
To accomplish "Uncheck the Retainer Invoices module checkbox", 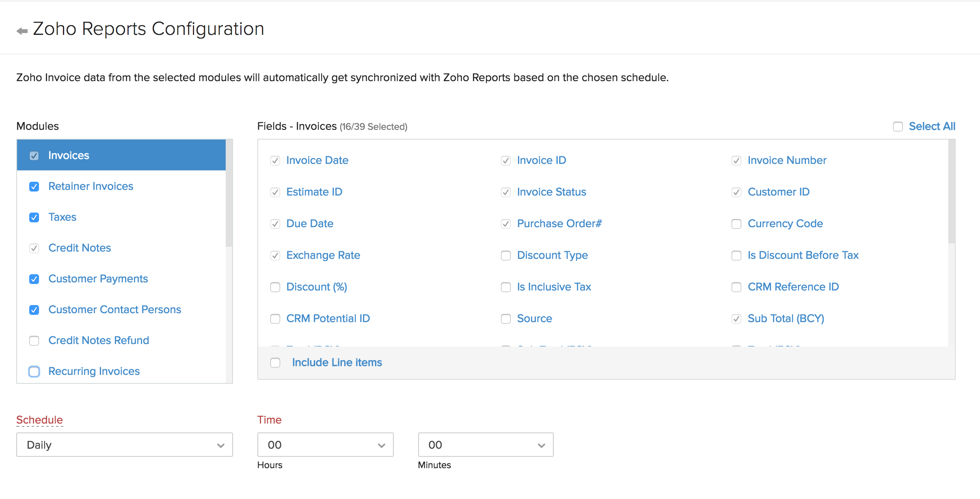I will coord(34,187).
